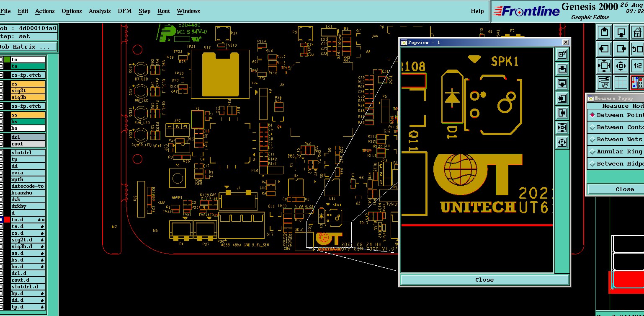644x316 pixels.
Task: Toggle checkbox for layer to
Action: [1, 60]
